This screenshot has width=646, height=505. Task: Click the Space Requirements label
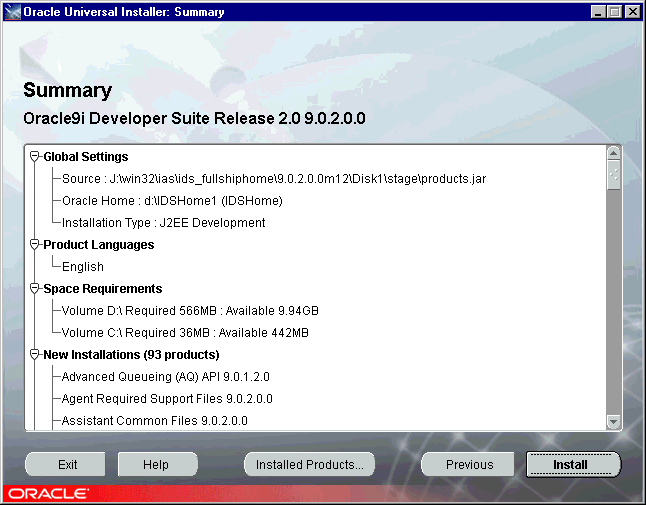click(103, 289)
